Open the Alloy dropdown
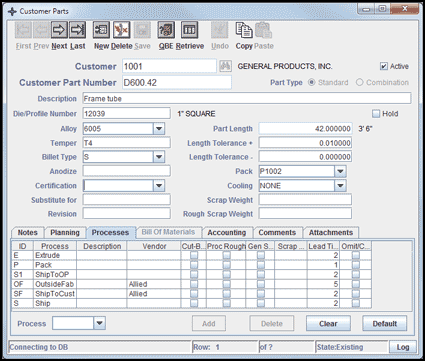 tap(159, 129)
